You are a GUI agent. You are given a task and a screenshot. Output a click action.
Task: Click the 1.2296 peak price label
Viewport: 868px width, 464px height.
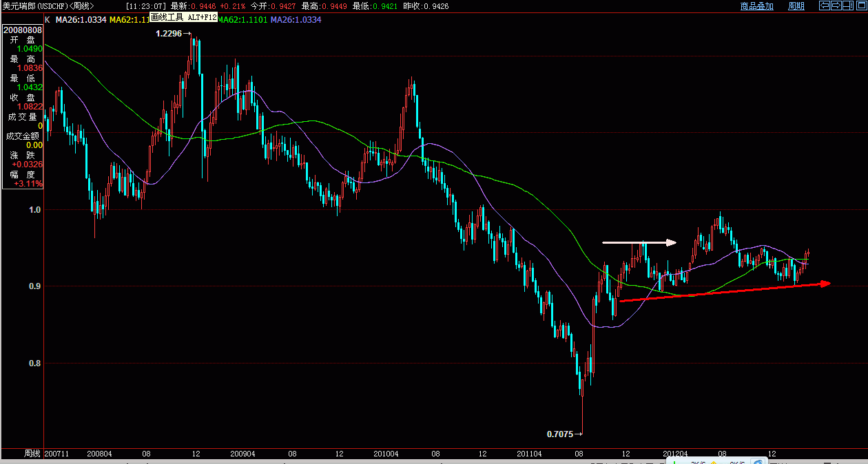[x=169, y=34]
